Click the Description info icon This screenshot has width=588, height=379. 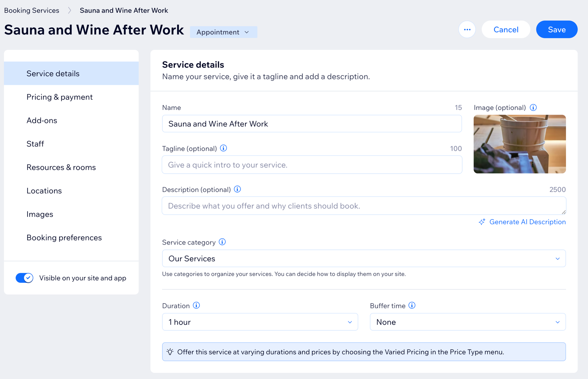tap(237, 189)
